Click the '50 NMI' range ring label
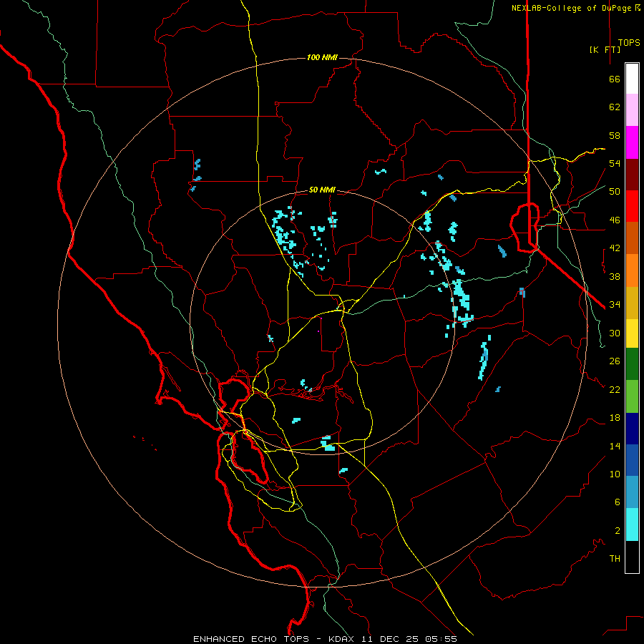 point(322,190)
